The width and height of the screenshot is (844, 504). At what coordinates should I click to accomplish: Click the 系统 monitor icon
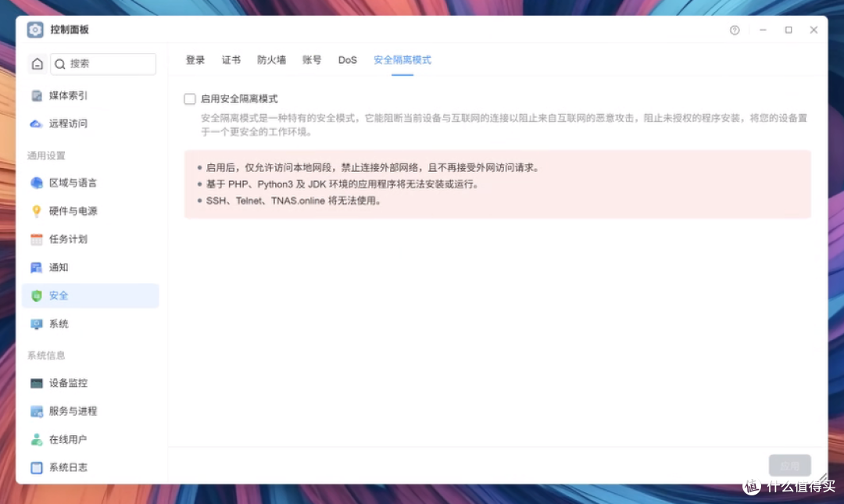(37, 324)
